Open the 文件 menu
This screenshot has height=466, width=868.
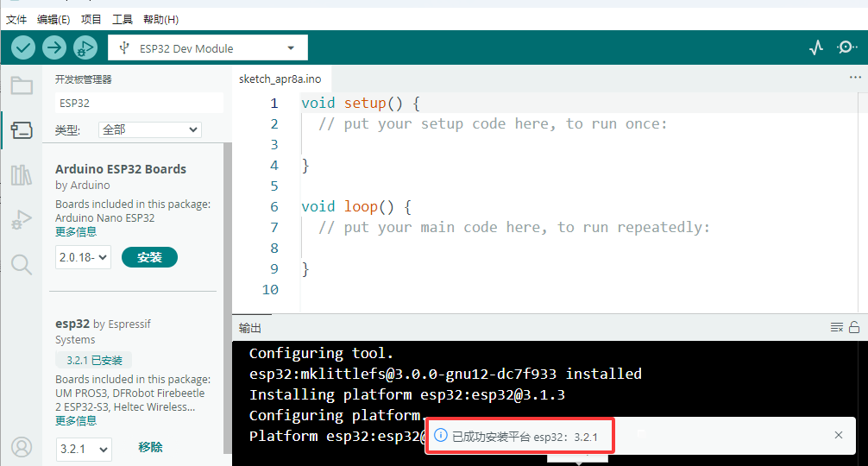(x=16, y=19)
